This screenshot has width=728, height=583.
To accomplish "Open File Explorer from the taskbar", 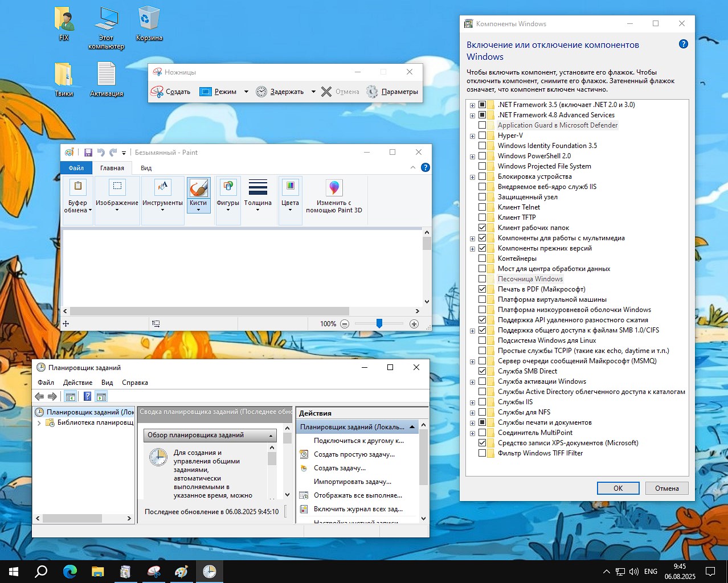I will tap(98, 572).
